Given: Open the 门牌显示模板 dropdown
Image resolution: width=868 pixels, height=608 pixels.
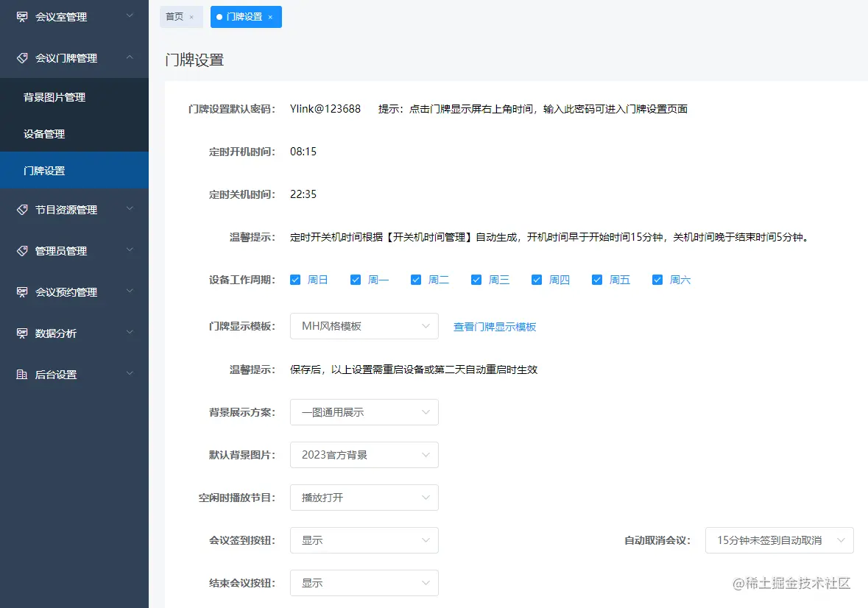Looking at the screenshot, I should coord(364,325).
